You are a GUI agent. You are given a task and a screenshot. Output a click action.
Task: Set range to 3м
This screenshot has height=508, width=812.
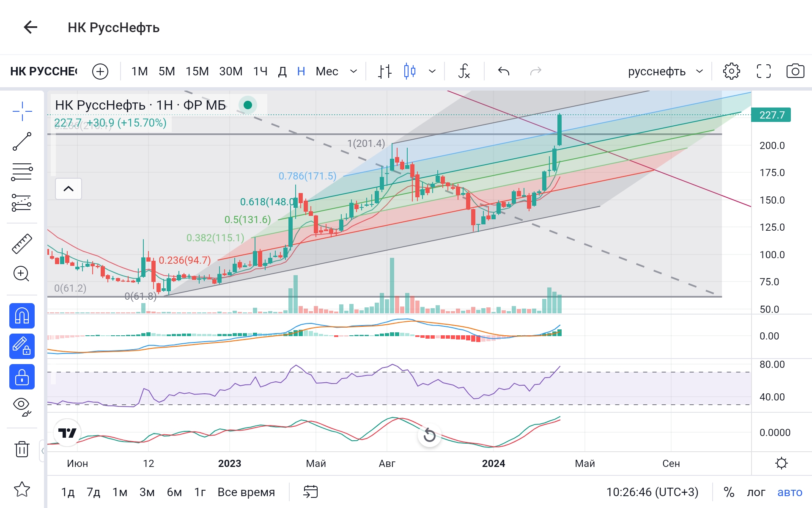147,492
